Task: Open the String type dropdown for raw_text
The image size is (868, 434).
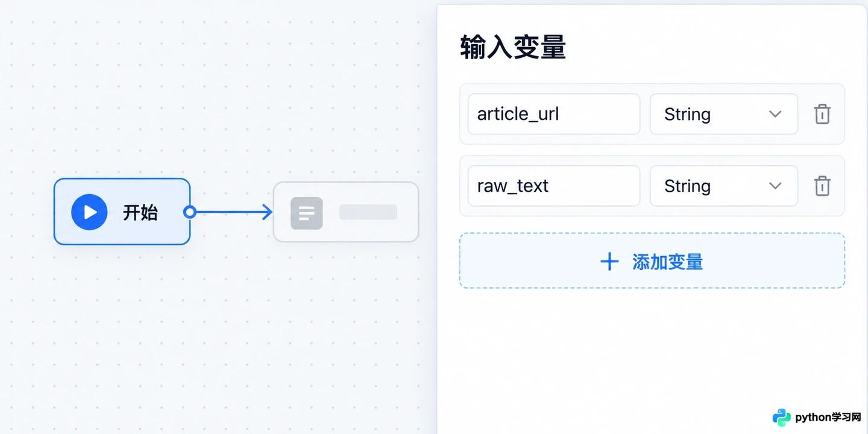Action: coord(723,186)
